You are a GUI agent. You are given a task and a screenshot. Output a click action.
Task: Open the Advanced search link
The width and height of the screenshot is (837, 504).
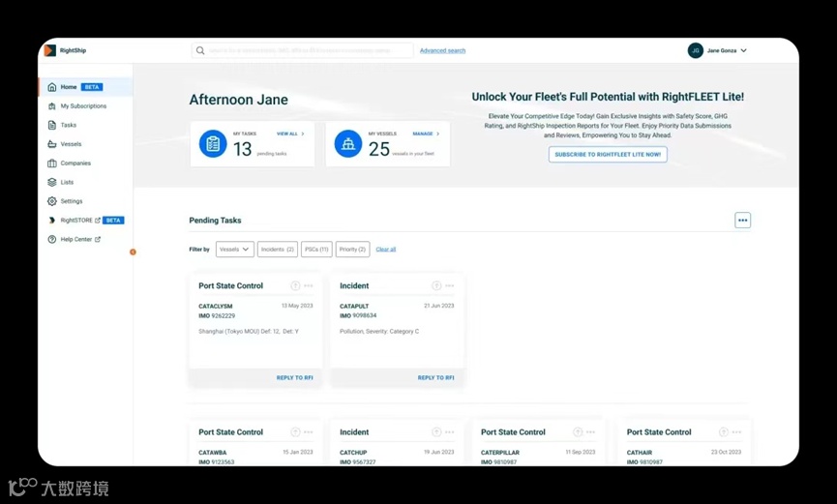click(442, 50)
